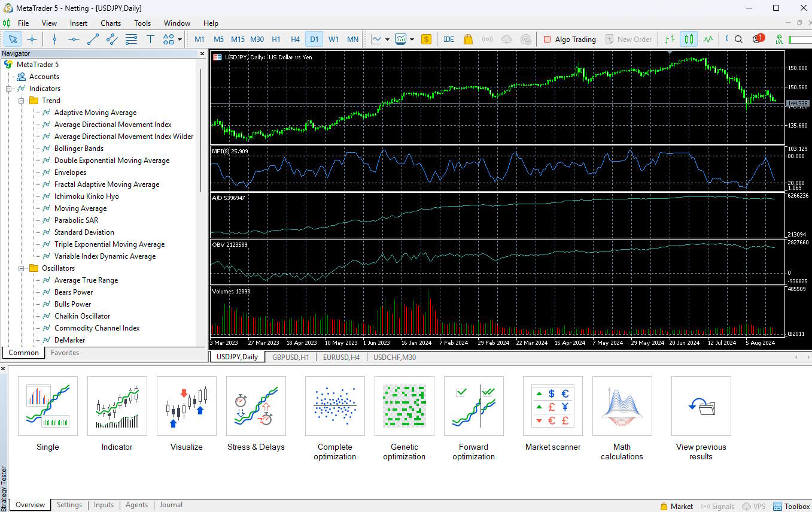
Task: Switch to GBPUSD,H1 chart tab
Action: tap(290, 357)
